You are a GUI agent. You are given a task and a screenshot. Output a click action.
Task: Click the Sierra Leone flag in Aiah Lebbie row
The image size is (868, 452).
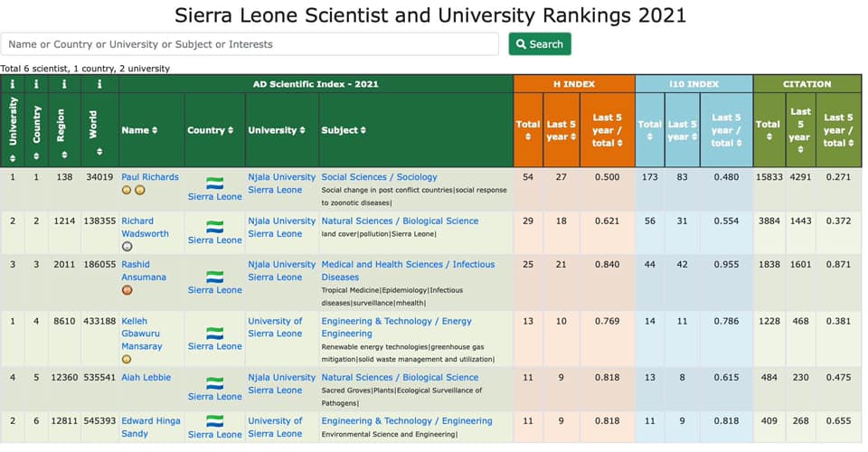click(214, 383)
